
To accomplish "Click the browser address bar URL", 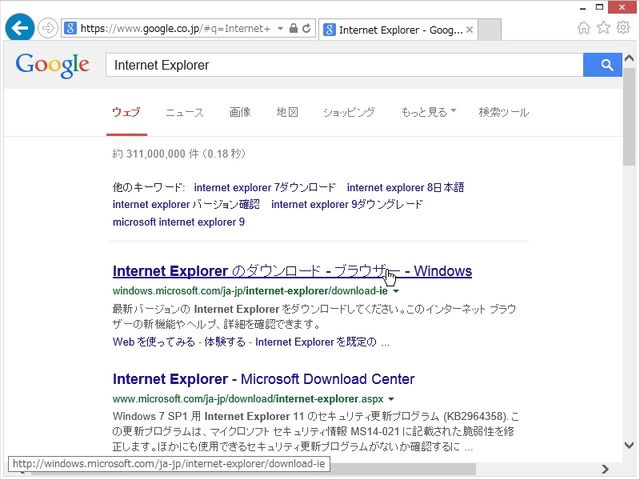I will click(176, 29).
